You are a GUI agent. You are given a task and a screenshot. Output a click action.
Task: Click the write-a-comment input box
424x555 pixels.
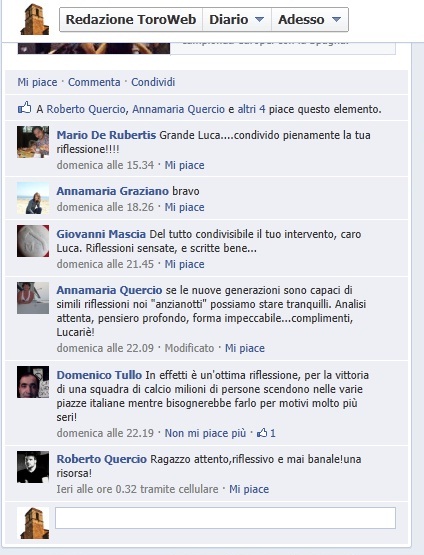coord(225,518)
